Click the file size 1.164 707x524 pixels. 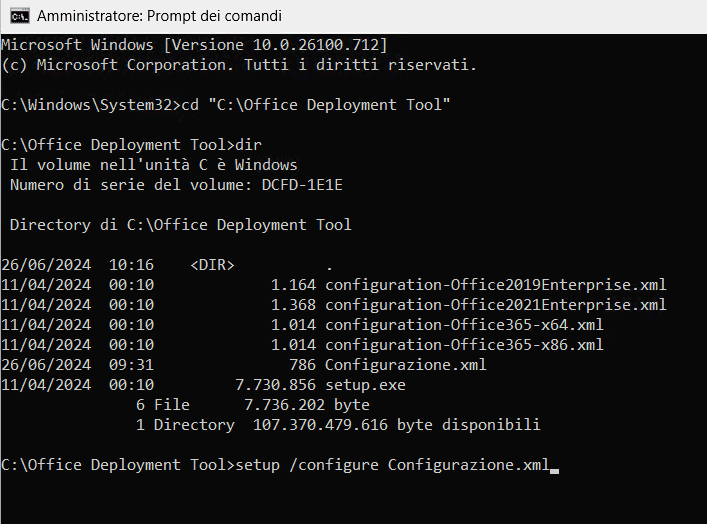pyautogui.click(x=294, y=285)
